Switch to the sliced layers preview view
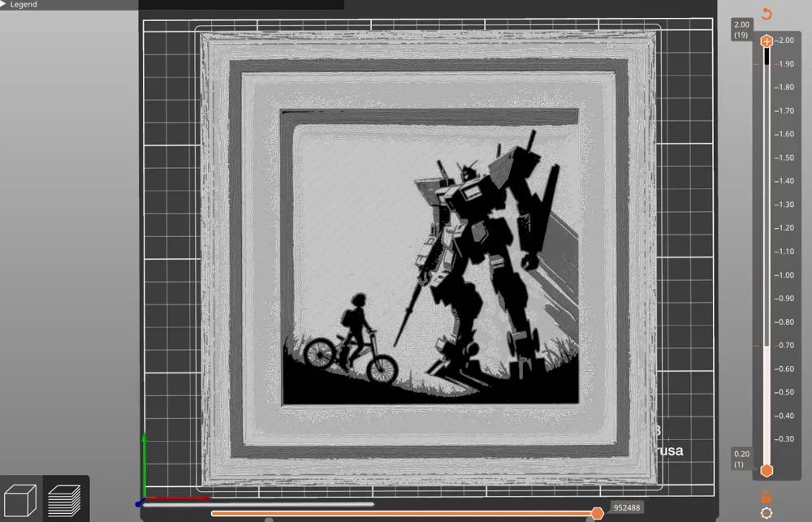812x522 pixels. (65, 500)
